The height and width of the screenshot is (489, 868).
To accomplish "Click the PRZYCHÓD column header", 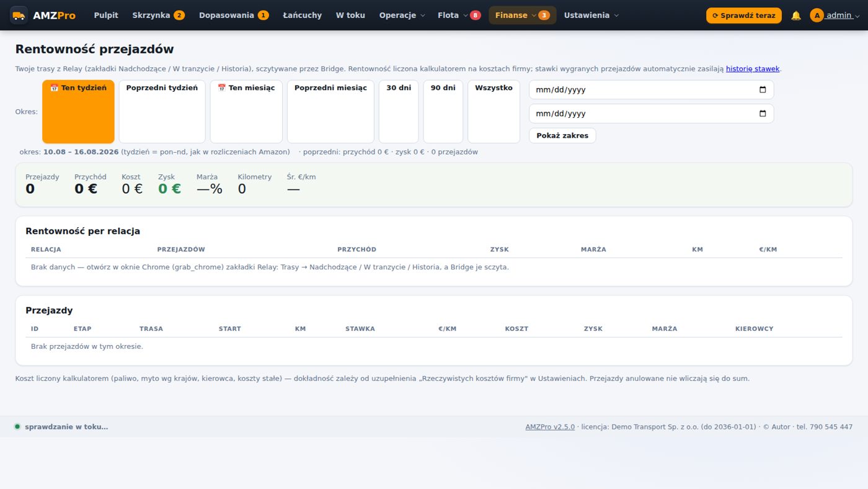I will tap(356, 249).
